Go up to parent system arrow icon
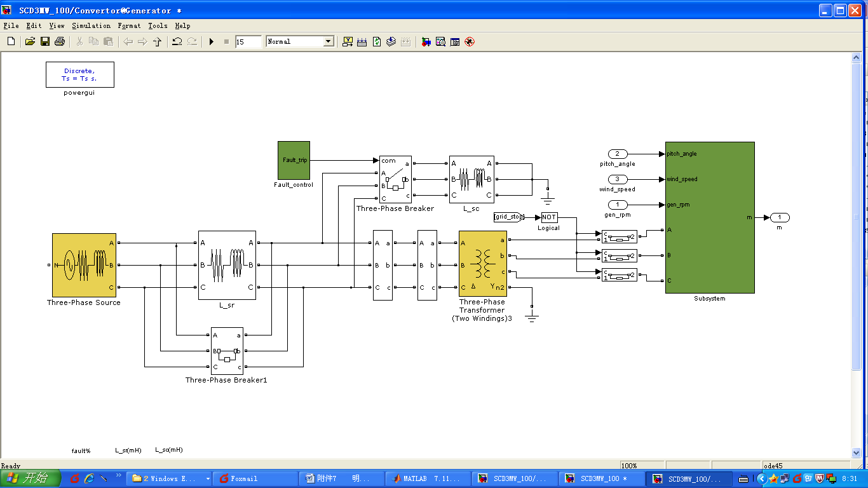 (157, 41)
